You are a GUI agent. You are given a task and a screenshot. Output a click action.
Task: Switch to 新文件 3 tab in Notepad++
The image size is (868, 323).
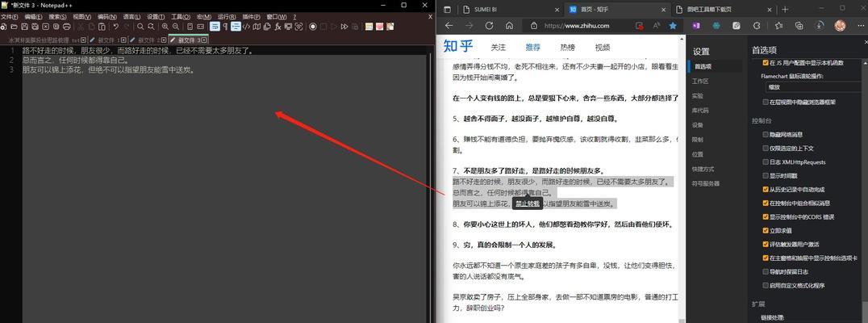pyautogui.click(x=190, y=40)
